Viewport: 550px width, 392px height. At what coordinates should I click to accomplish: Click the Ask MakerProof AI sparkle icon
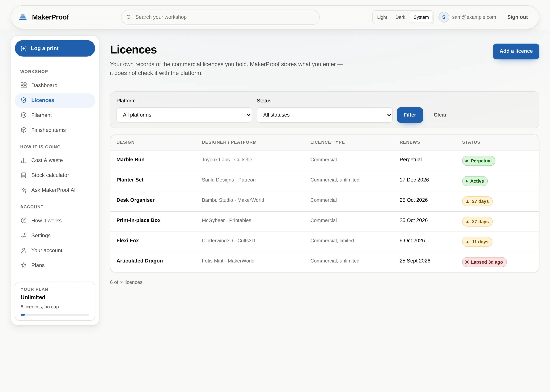click(24, 190)
